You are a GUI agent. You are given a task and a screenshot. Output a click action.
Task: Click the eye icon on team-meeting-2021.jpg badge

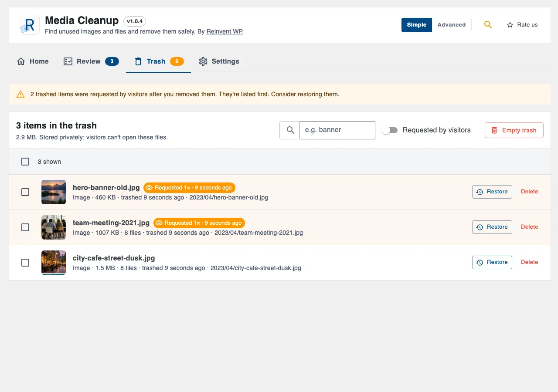tap(159, 223)
